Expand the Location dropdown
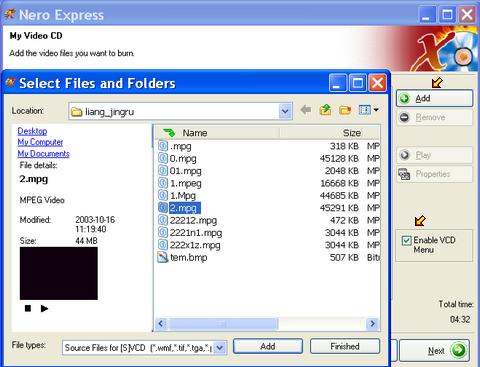Screen dimensions: 480x367 pyautogui.click(x=285, y=111)
